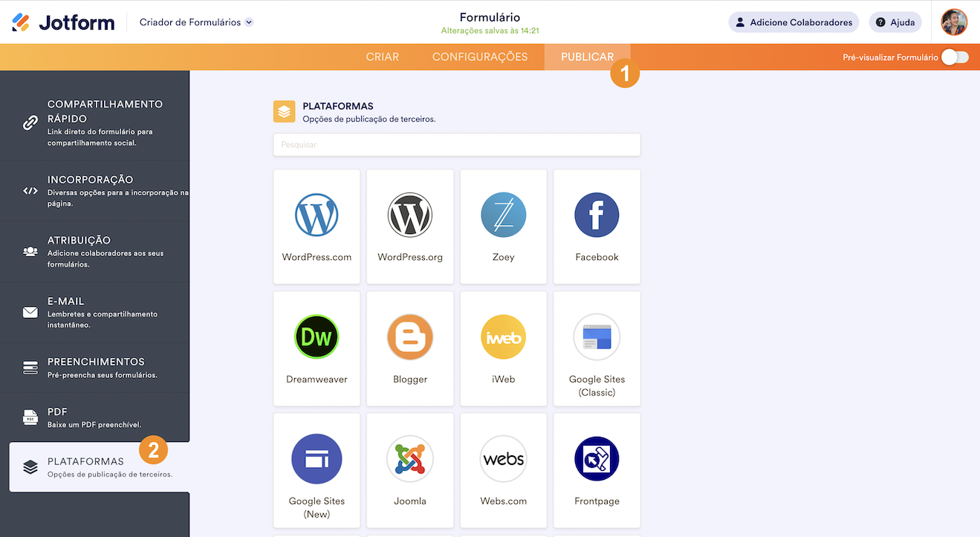980x537 pixels.
Task: Click the Dreamweaver label text
Action: [317, 379]
